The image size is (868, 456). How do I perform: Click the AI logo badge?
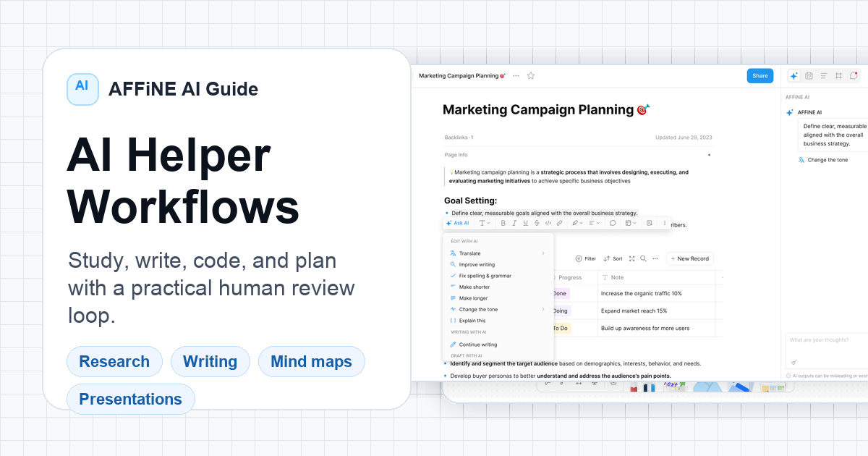tap(82, 89)
